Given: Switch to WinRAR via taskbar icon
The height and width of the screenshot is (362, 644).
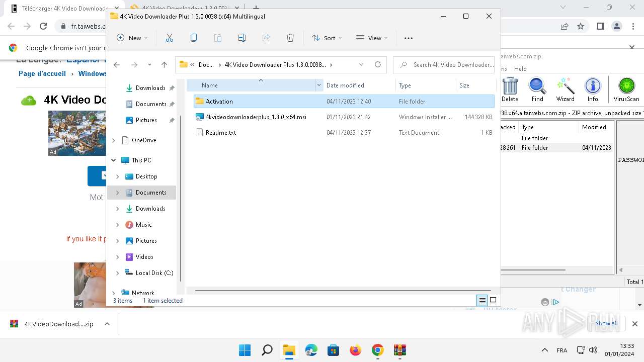Looking at the screenshot, I should pos(400,350).
